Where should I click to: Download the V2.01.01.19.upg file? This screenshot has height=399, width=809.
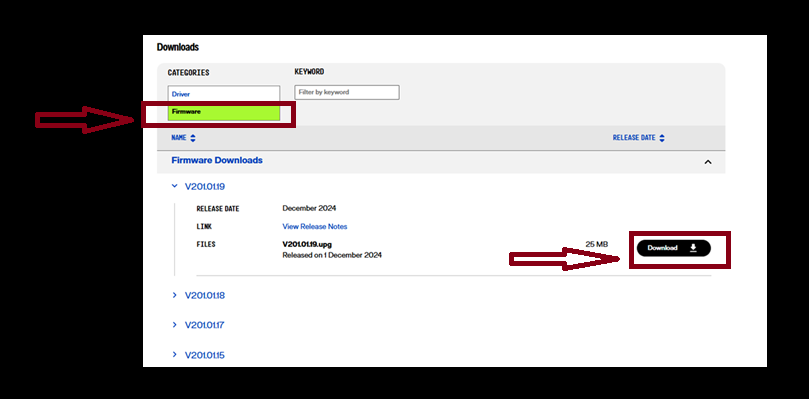[x=673, y=248]
